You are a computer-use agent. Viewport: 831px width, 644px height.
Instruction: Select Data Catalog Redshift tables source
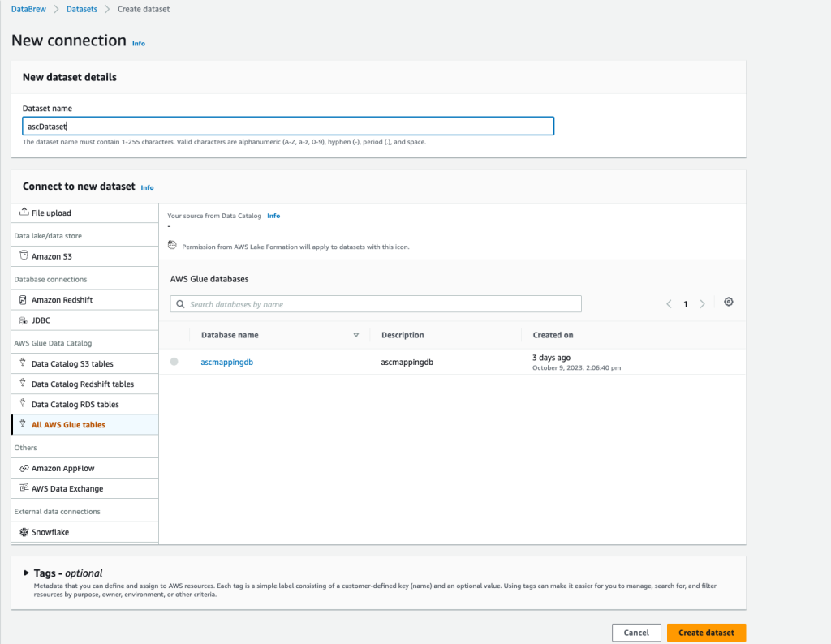click(80, 384)
